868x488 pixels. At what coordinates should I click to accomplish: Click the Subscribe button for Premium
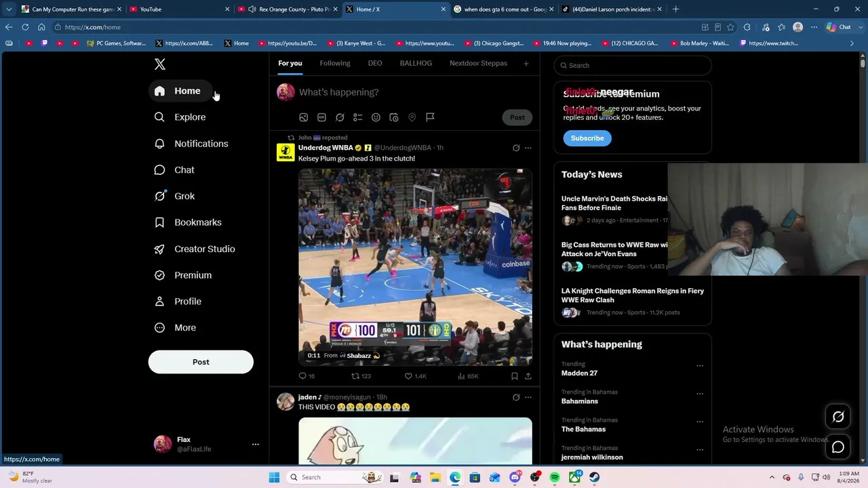tap(587, 138)
